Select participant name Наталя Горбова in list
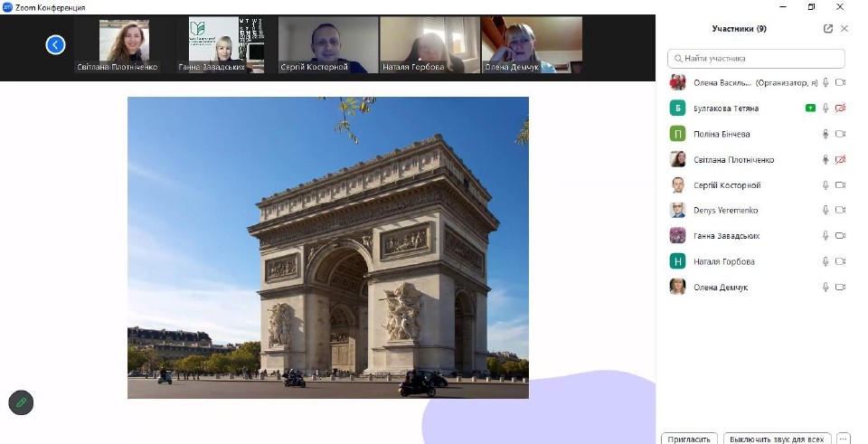The image size is (868, 444). point(724,261)
